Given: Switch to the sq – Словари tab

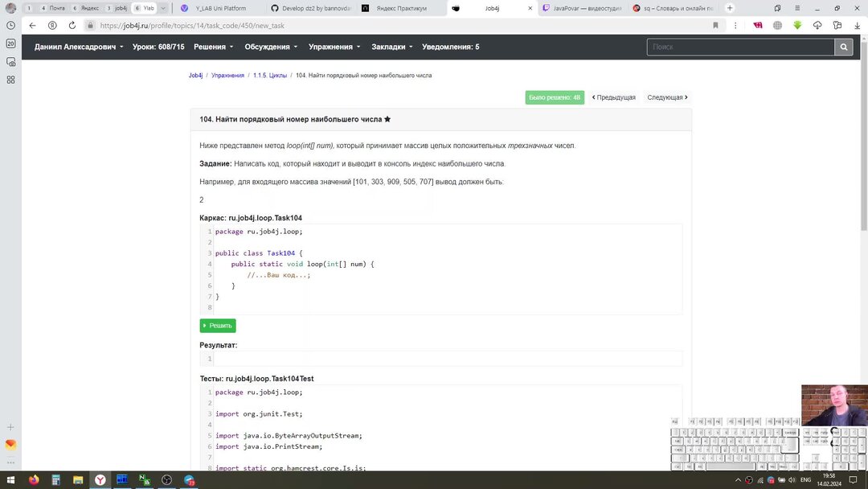Looking at the screenshot, I should [x=674, y=8].
